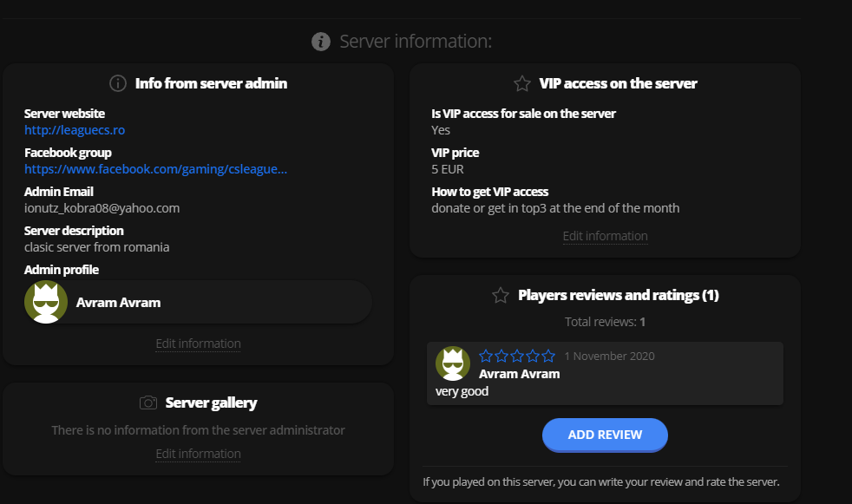Click the review date 1 November 2020

tap(609, 357)
